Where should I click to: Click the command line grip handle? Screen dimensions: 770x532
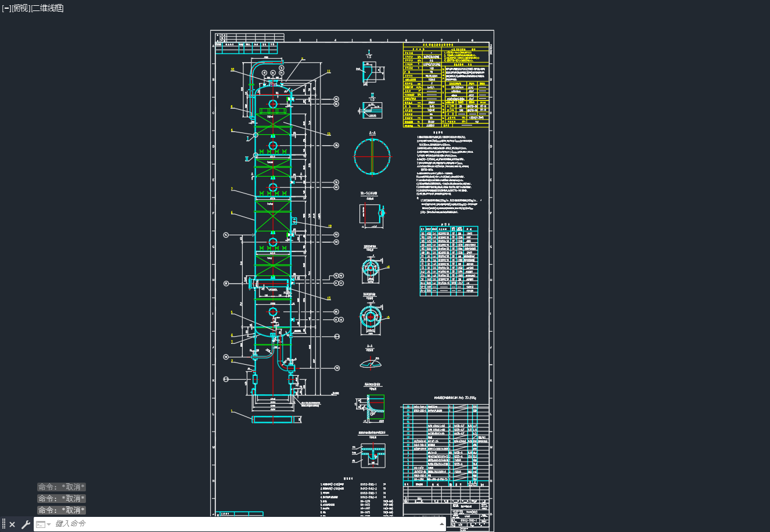pos(3,524)
